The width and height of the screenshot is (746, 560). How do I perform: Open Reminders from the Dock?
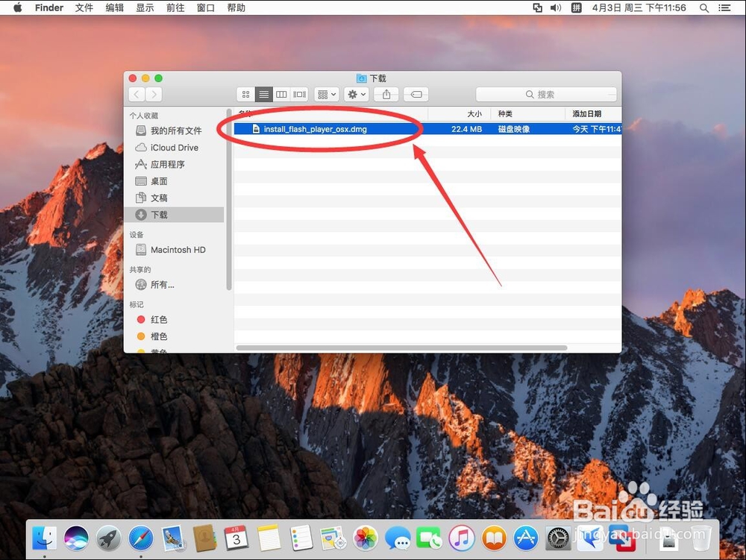pyautogui.click(x=301, y=538)
